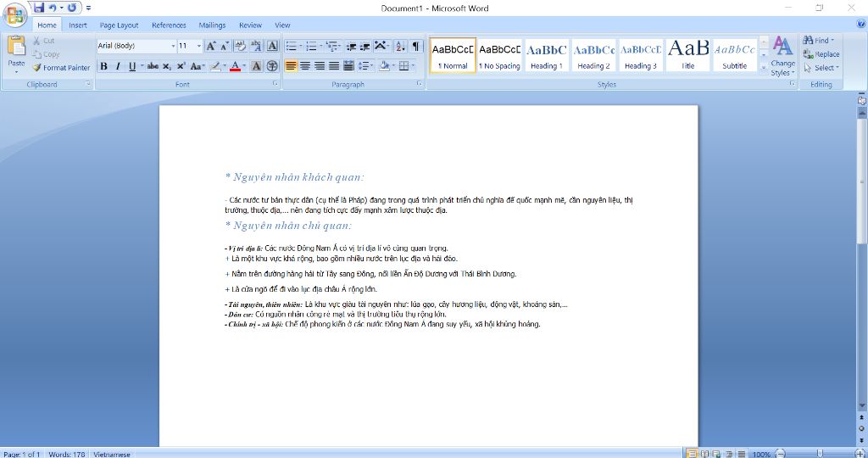The width and height of the screenshot is (868, 458).
Task: Open the Mailings tab
Action: tap(212, 25)
